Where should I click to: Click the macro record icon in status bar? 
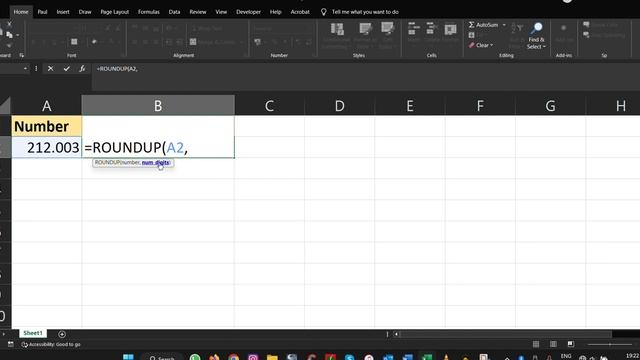click(11, 344)
